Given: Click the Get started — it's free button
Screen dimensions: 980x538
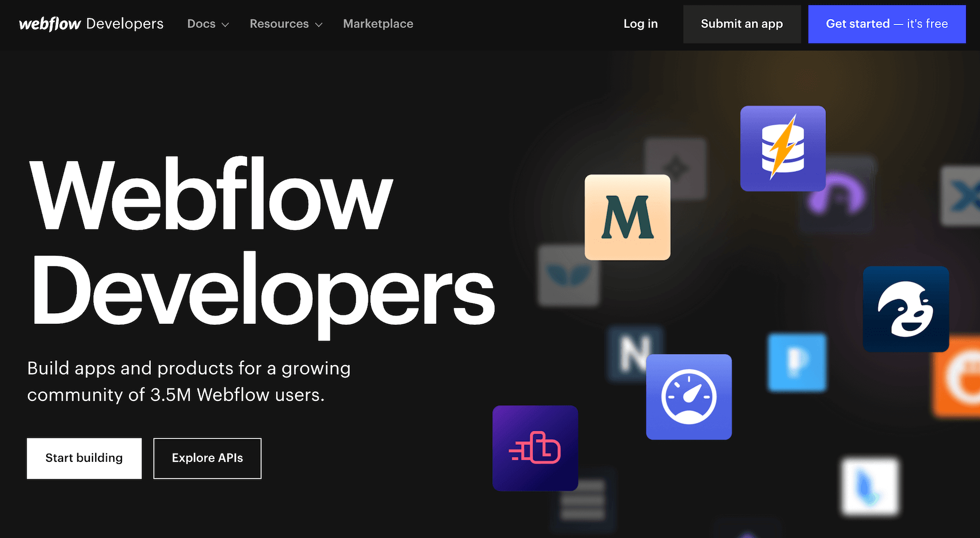Looking at the screenshot, I should pyautogui.click(x=886, y=24).
